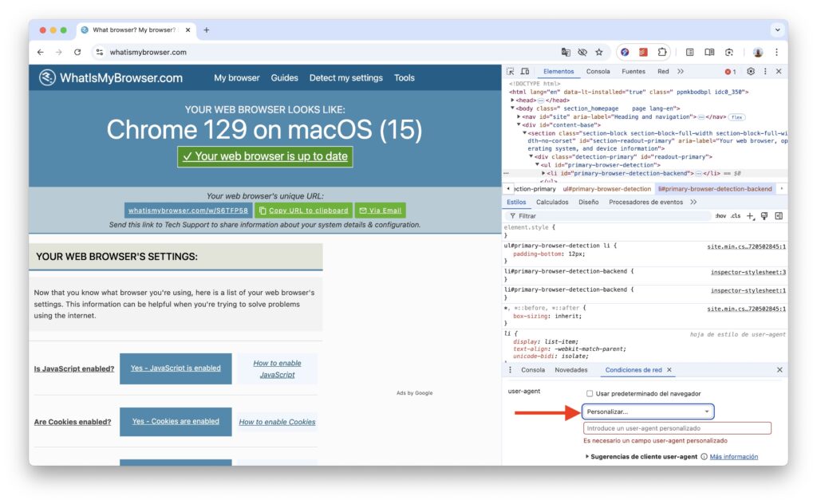817x504 pixels.
Task: Open 'Detect my settings' navigation item
Action: click(x=346, y=78)
